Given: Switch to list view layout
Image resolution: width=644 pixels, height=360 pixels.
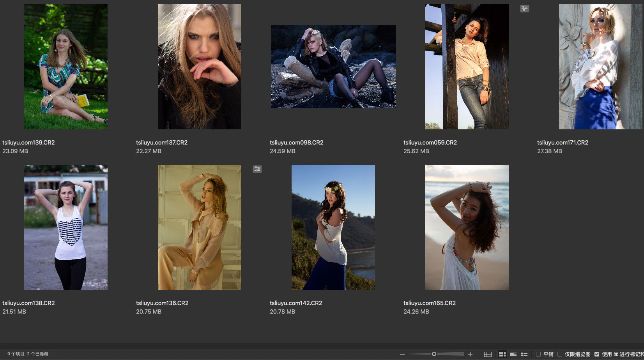Looking at the screenshot, I should (524, 354).
